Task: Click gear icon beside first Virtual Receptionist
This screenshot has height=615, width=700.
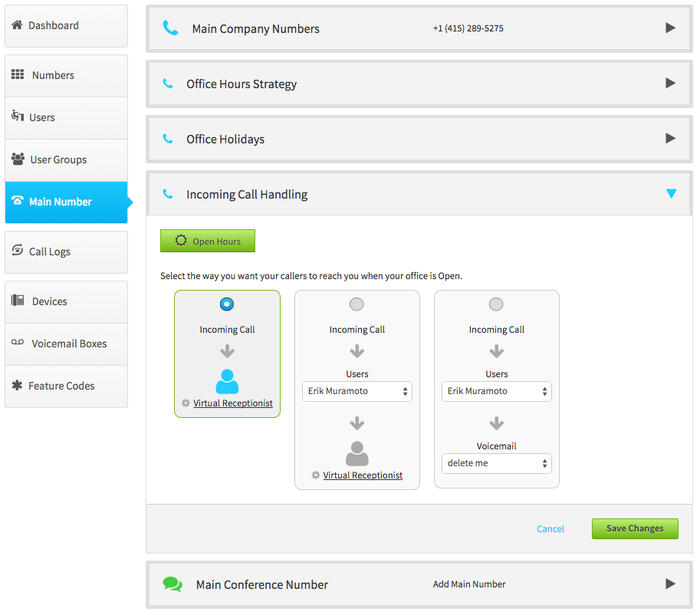Action: click(x=186, y=403)
